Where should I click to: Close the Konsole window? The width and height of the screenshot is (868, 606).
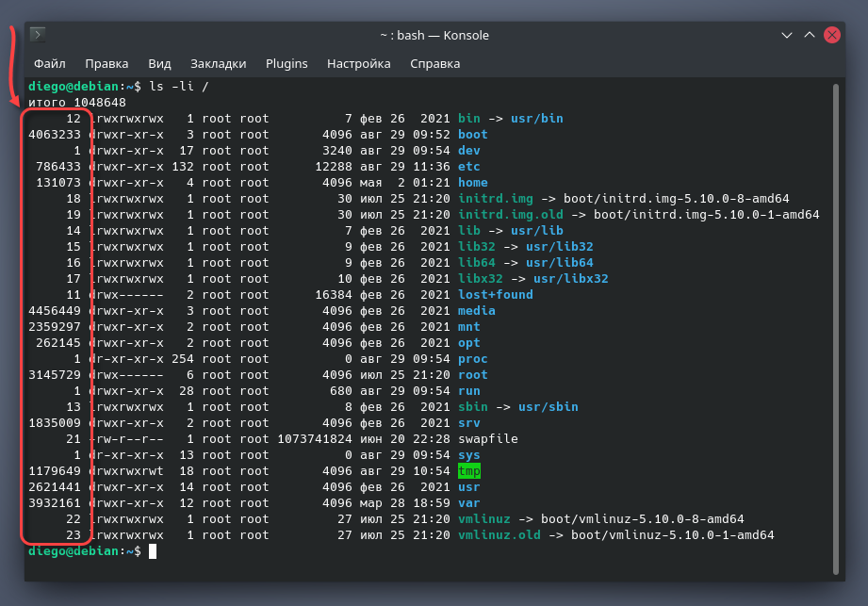pos(831,35)
